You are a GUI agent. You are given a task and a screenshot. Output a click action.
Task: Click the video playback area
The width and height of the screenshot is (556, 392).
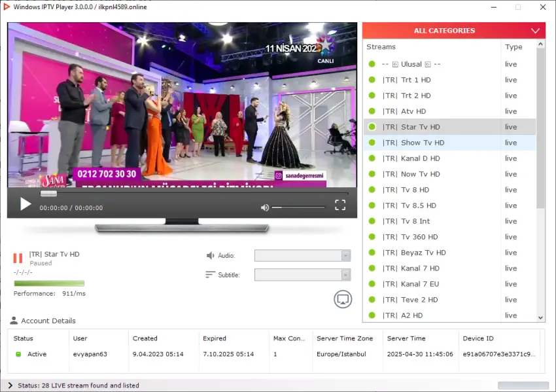coord(182,105)
